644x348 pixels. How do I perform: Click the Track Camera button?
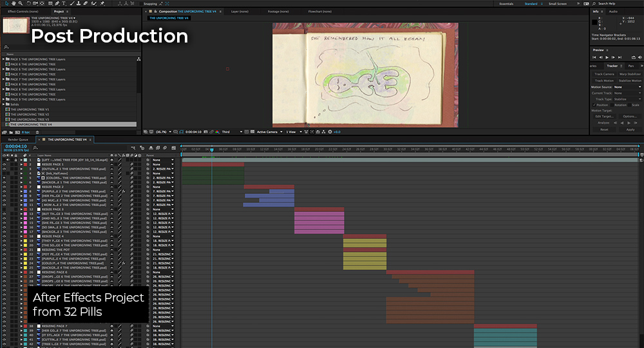604,74
